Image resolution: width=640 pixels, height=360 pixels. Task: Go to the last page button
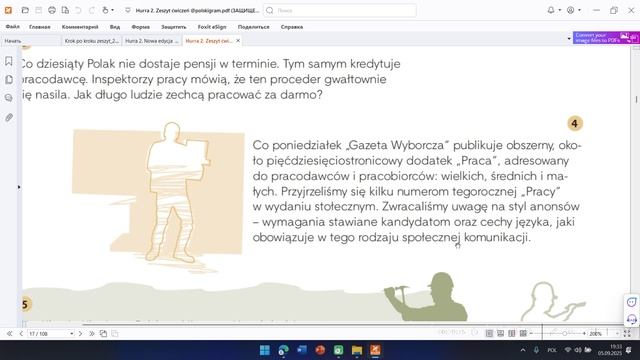[x=92, y=334]
